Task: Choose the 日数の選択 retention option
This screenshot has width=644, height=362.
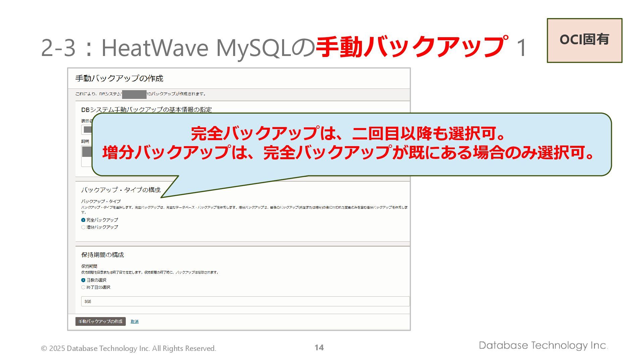Action: pyautogui.click(x=83, y=280)
